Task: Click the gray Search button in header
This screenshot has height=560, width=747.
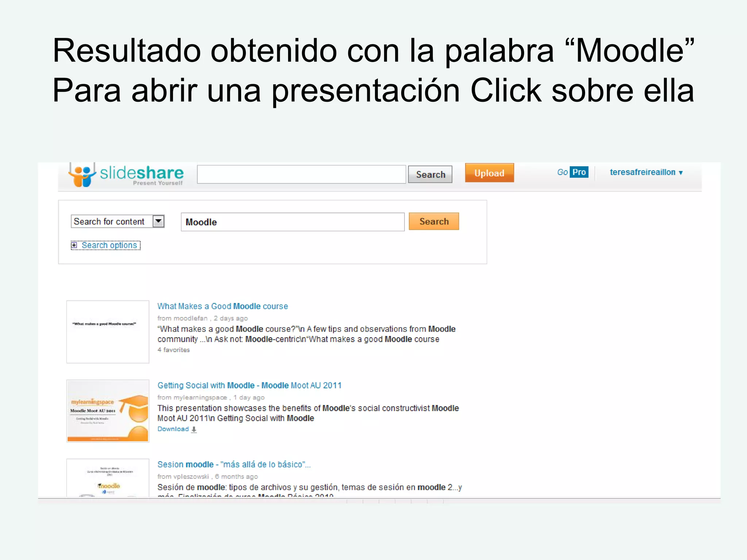Action: coord(430,174)
